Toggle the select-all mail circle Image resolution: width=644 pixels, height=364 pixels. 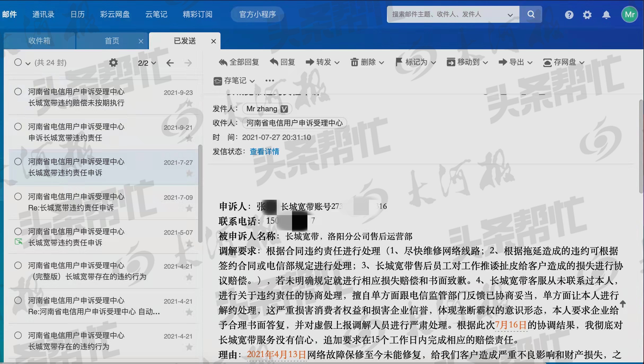click(18, 62)
